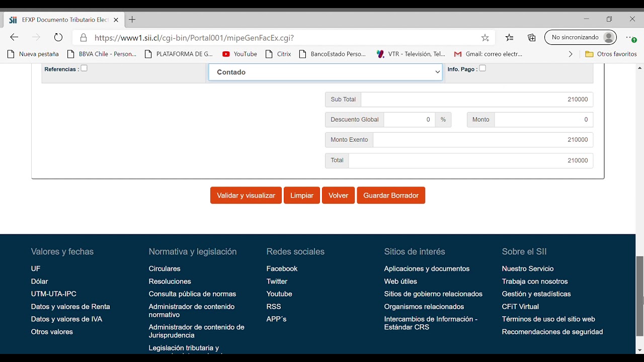Screen dimensions: 644x362
Task: Close the EFXP Documento Tributario tab
Action: (x=116, y=20)
